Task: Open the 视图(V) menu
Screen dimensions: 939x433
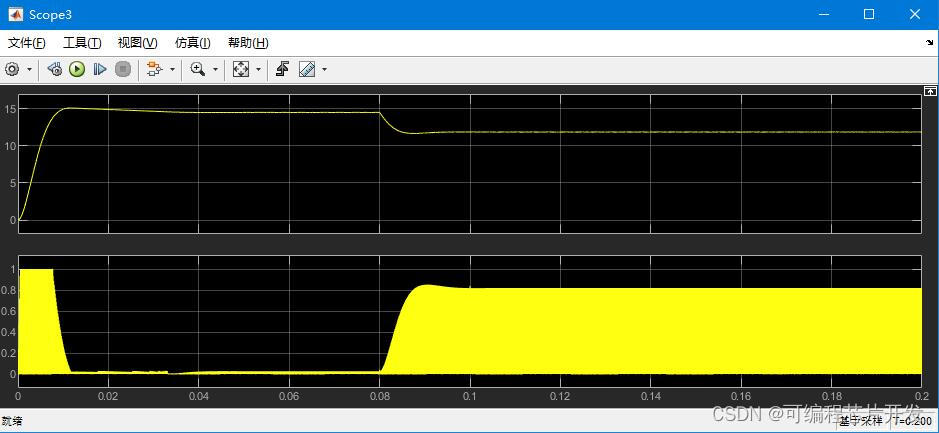Action: click(138, 43)
